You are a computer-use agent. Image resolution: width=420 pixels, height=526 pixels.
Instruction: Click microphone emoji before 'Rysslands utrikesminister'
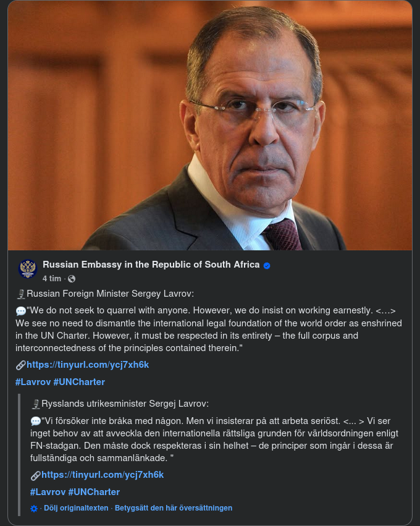[x=36, y=404]
